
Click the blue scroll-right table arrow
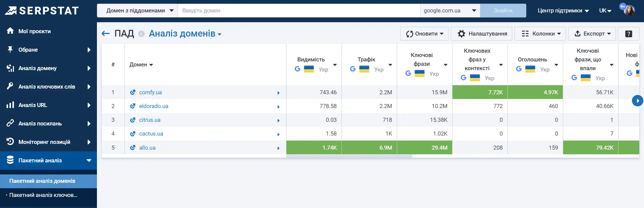637,101
